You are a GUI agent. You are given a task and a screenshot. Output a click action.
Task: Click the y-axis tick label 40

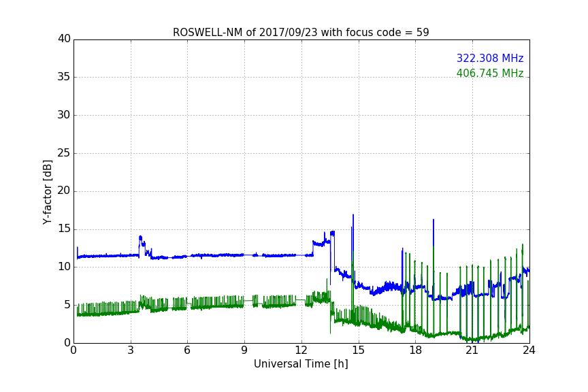click(x=64, y=39)
